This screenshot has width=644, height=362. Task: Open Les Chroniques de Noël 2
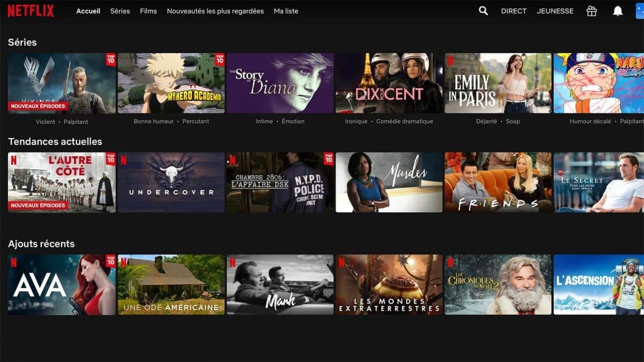pyautogui.click(x=498, y=285)
